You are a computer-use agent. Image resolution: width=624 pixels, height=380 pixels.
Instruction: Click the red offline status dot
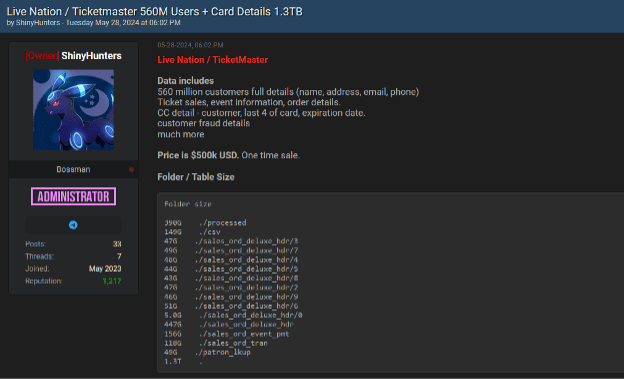click(x=131, y=170)
